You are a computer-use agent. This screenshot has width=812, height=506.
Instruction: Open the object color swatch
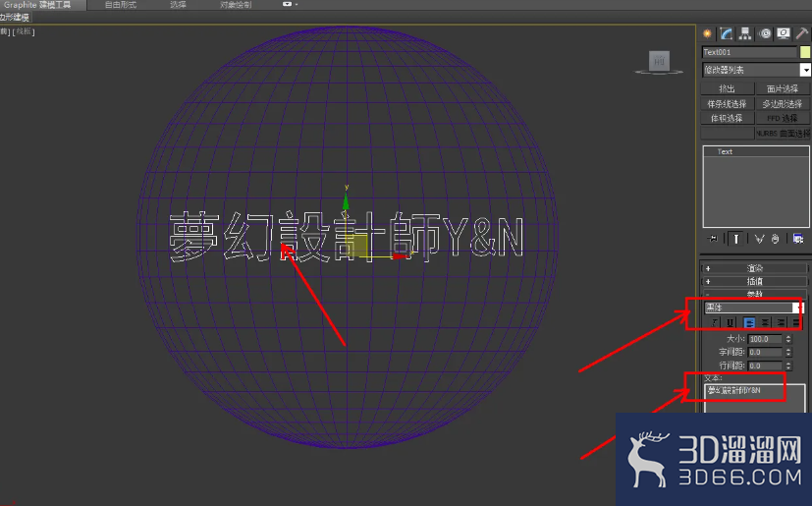(805, 52)
